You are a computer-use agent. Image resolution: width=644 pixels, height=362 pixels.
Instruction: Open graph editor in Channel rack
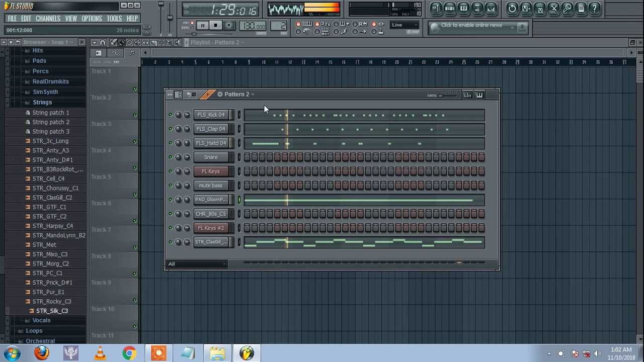pyautogui.click(x=467, y=95)
